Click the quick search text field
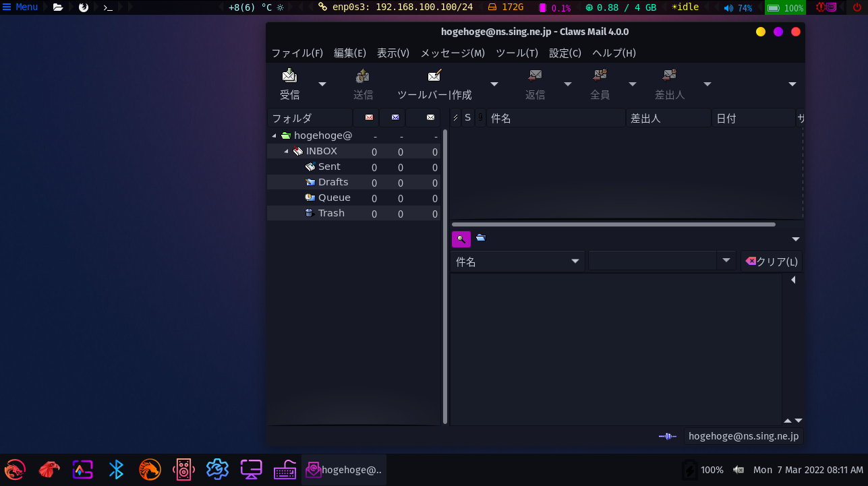This screenshot has width=868, height=486. coord(652,261)
